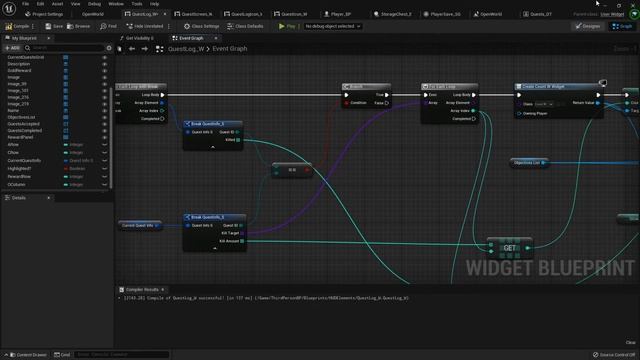This screenshot has width=640, height=360.
Task: Toggle visibility eye for GoldReward variable
Action: 104,71
